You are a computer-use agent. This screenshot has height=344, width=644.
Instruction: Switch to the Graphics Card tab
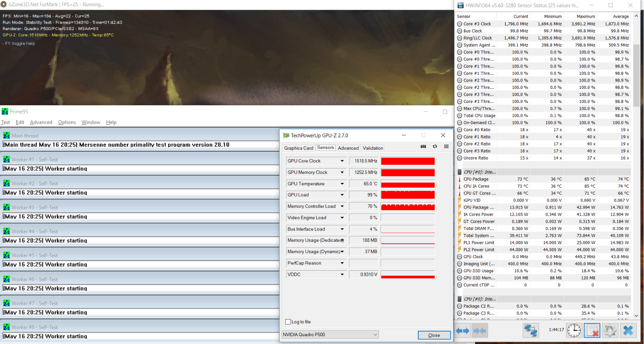pyautogui.click(x=298, y=148)
